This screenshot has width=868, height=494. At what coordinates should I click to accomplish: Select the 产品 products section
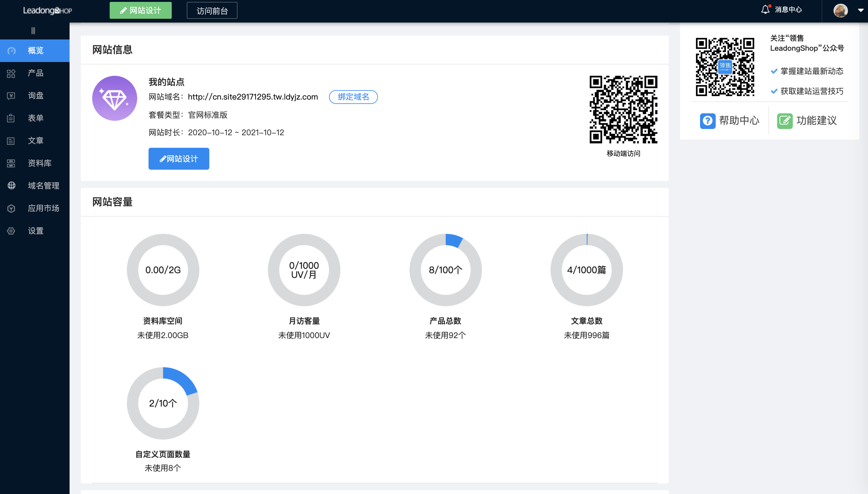(35, 73)
